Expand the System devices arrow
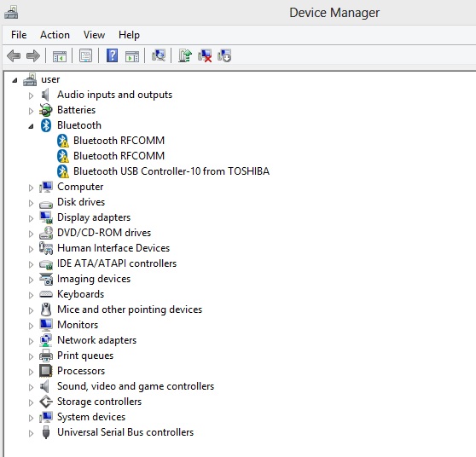Viewport: 476px width, 457px height. tap(31, 418)
